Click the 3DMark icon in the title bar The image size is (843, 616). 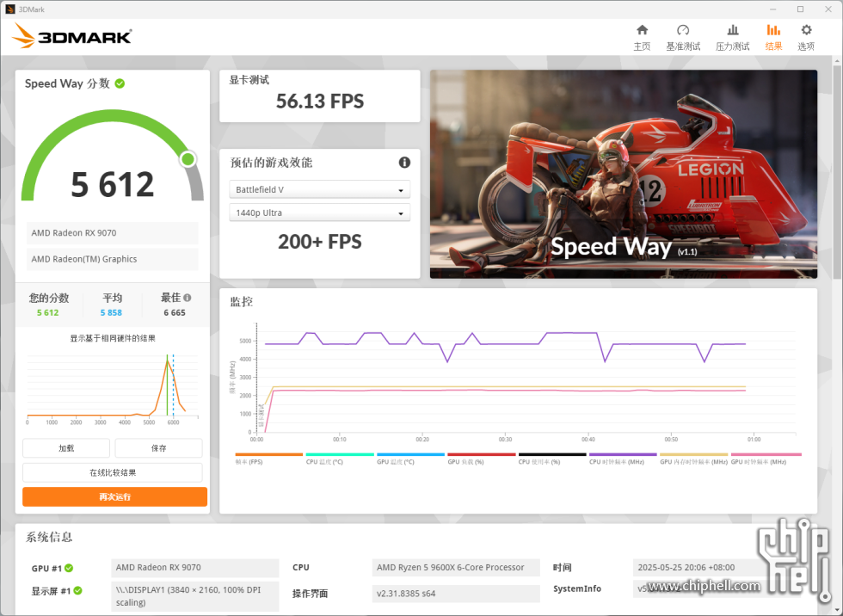[10, 9]
